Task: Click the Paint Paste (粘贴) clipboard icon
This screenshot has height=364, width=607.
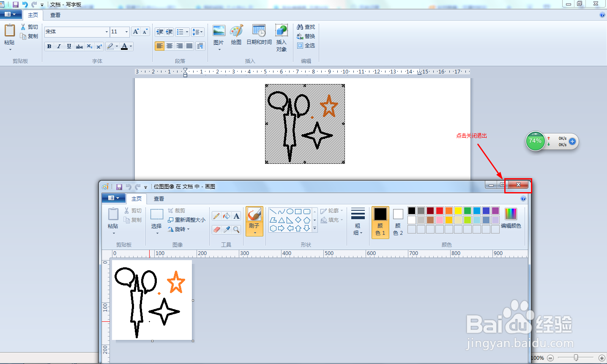Action: coord(113,215)
